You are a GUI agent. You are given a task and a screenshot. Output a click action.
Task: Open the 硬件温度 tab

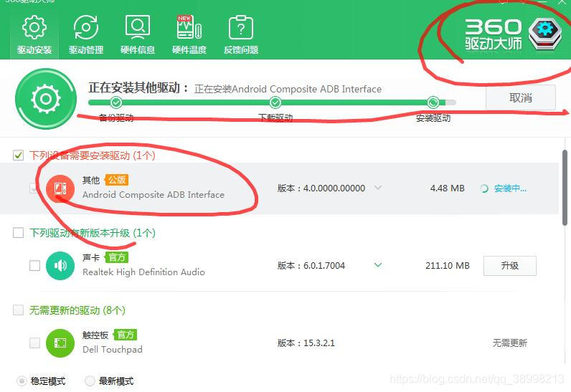[189, 35]
